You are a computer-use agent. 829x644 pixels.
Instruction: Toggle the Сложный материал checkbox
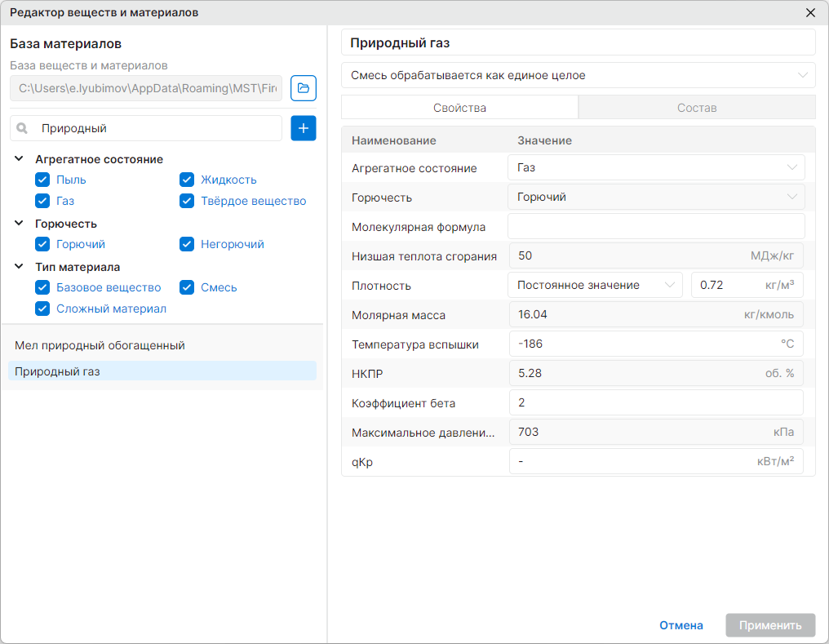click(42, 309)
